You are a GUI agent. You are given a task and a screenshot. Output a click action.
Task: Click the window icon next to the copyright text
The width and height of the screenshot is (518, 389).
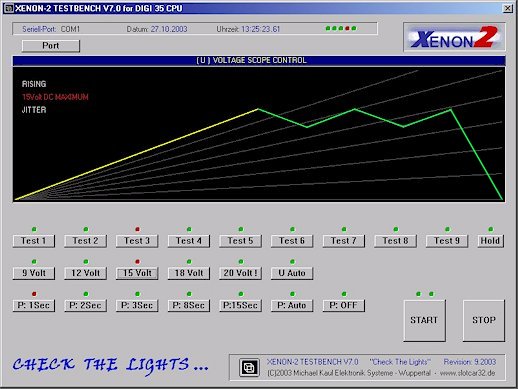point(249,368)
